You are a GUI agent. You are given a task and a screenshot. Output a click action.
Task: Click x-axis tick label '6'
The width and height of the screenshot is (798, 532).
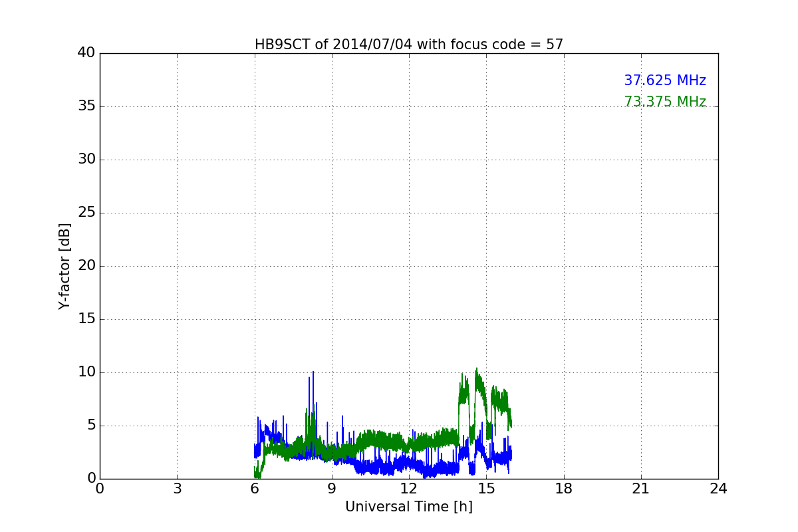(x=255, y=489)
